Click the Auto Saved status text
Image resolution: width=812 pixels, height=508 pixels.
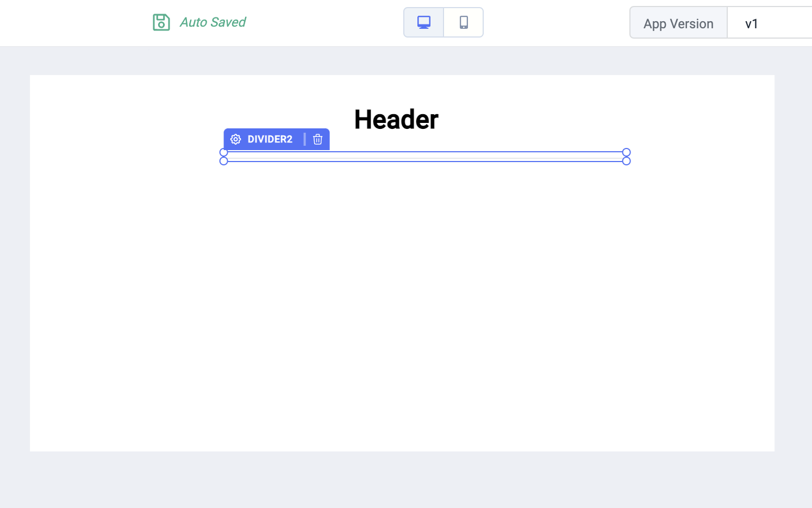(x=213, y=22)
